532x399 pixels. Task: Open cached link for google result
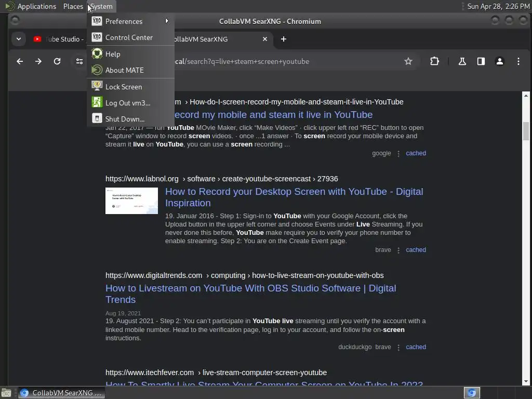click(416, 153)
